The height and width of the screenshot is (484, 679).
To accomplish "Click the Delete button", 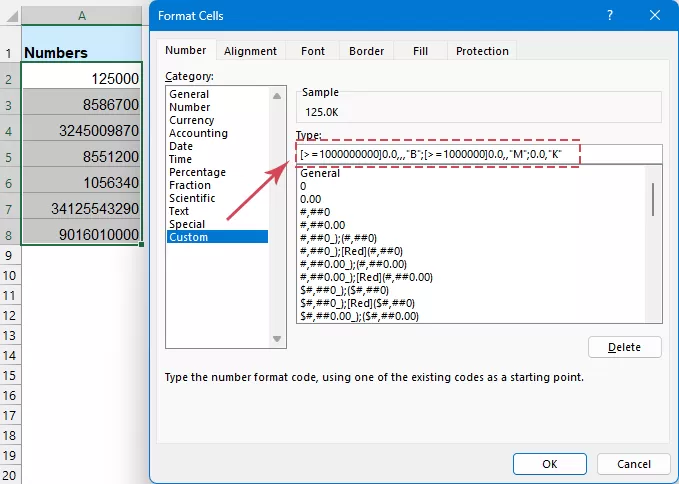I will (x=624, y=347).
